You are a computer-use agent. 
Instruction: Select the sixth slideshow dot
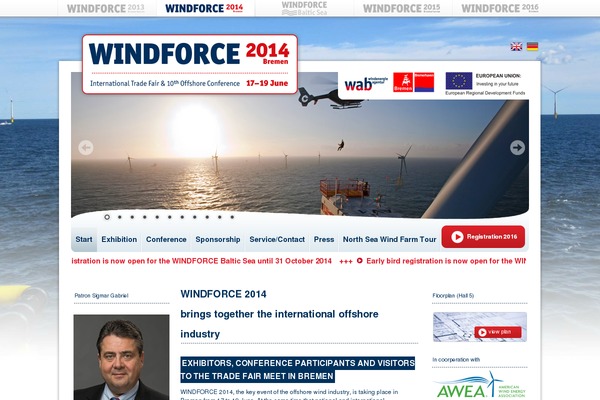(170, 217)
